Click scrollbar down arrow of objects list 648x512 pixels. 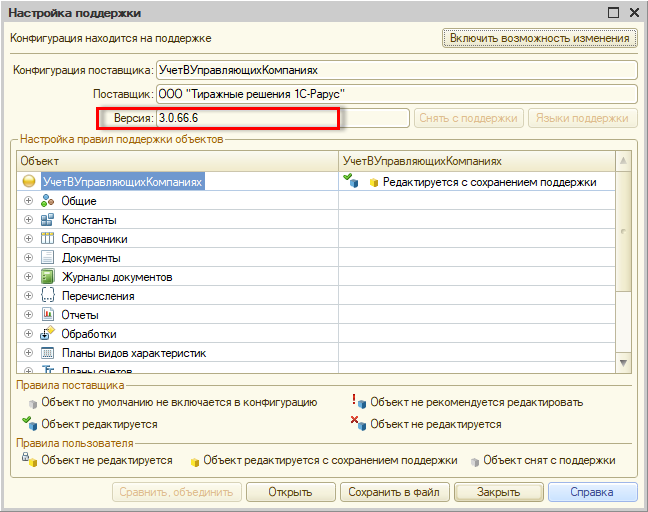coord(623,363)
